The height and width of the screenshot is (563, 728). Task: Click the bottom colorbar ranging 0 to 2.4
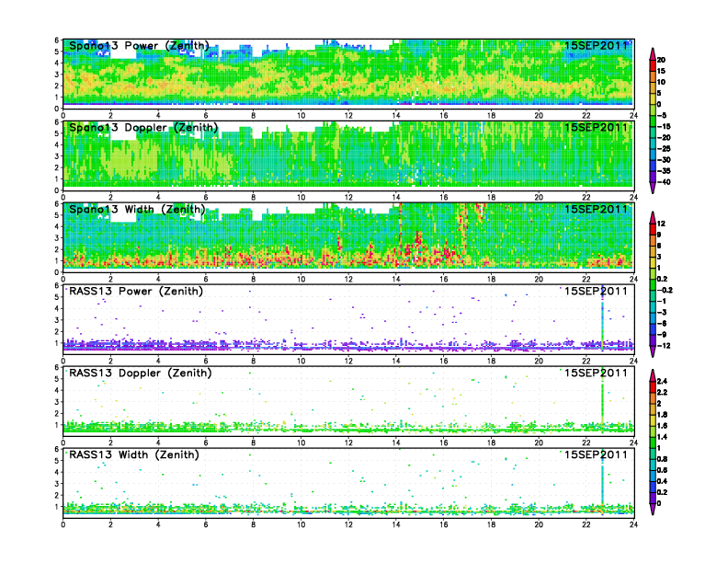point(653,442)
